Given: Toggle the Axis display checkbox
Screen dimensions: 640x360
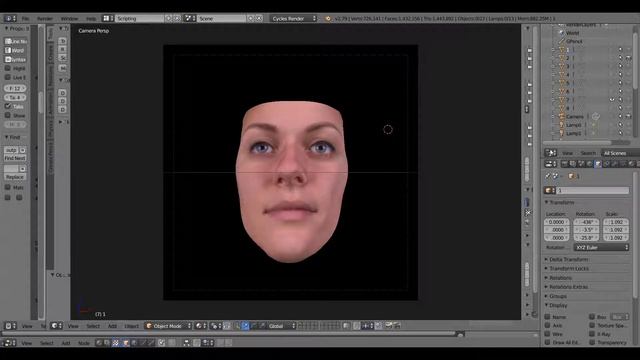Looking at the screenshot, I should (548, 325).
